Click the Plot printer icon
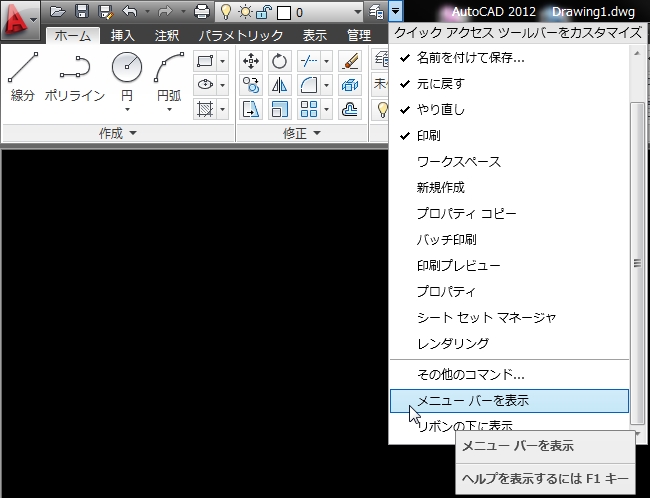The width and height of the screenshot is (650, 498). click(201, 12)
